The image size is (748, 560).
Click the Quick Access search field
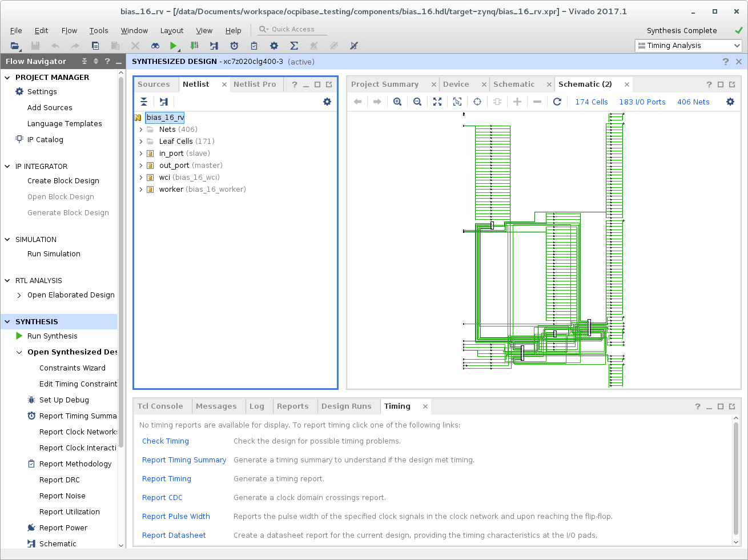[293, 29]
